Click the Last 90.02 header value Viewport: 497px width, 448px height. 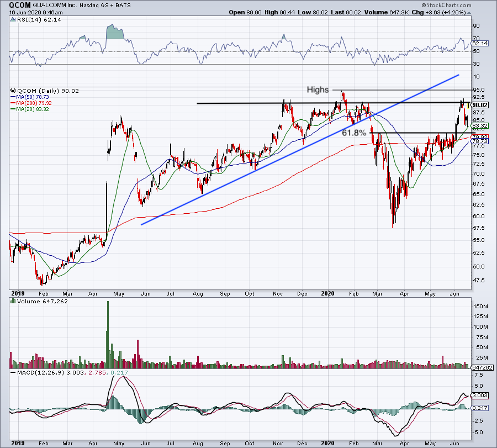[346, 12]
